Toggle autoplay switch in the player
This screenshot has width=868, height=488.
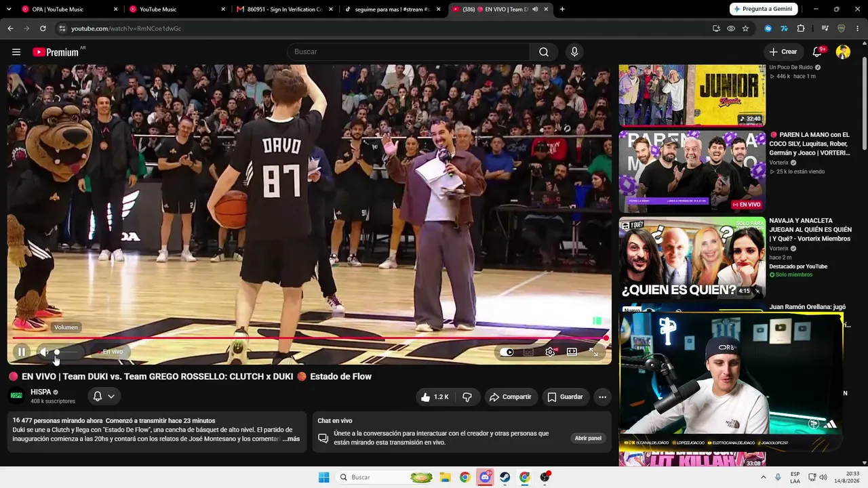tap(507, 352)
